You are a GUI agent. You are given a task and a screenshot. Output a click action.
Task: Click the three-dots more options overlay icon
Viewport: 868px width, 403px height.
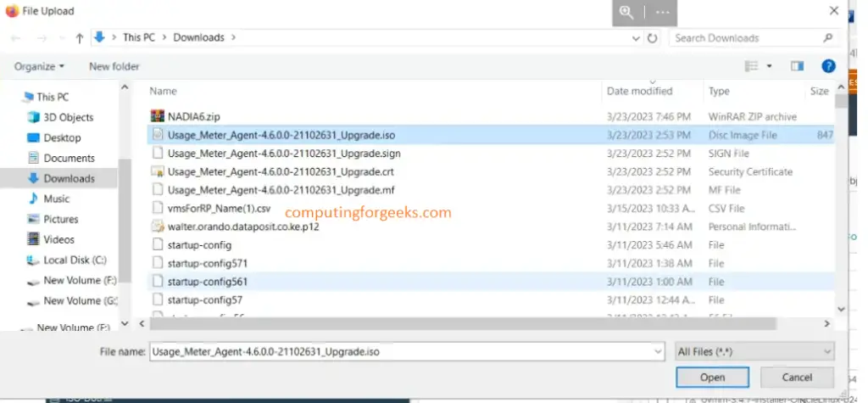pos(662,12)
